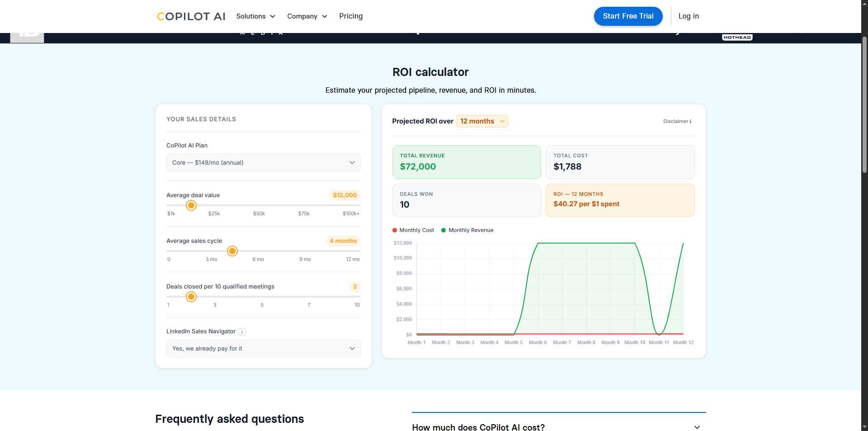Click Frequently asked questions heading
Image resolution: width=868 pixels, height=431 pixels.
(230, 419)
